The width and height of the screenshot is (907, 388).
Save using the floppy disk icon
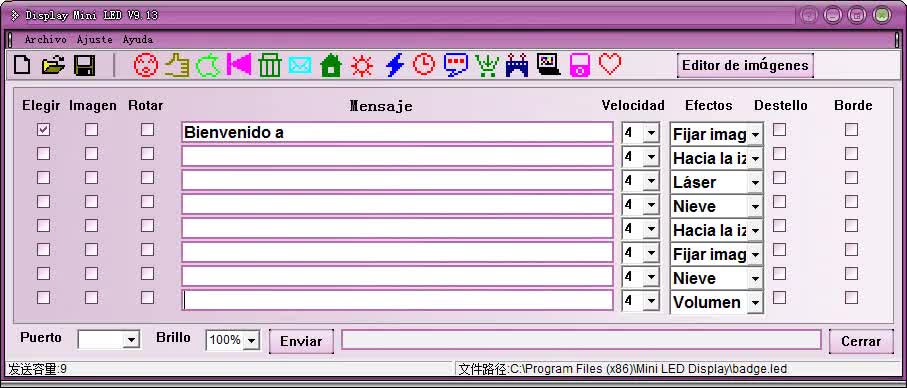click(x=84, y=65)
